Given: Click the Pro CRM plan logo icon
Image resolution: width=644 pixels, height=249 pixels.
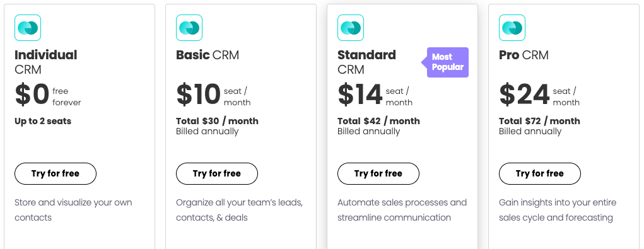Looking at the screenshot, I should (512, 28).
